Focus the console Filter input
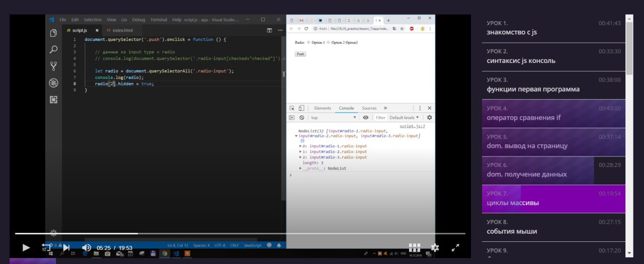This screenshot has width=644, height=264. (381, 118)
